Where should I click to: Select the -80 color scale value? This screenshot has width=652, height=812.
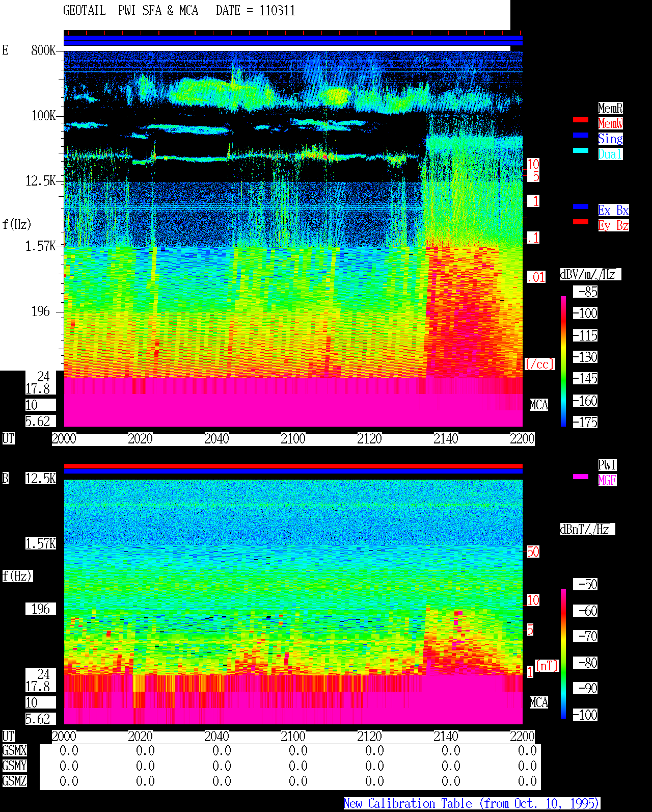pyautogui.click(x=585, y=663)
